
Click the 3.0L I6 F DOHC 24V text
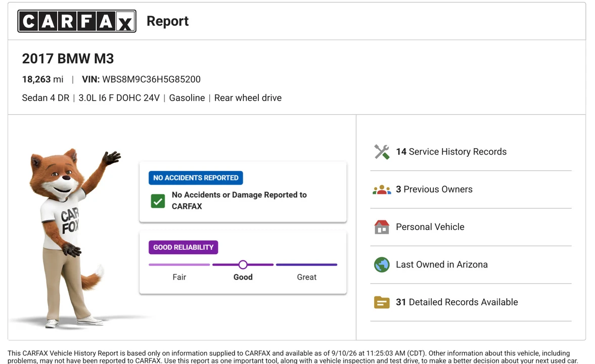click(x=119, y=98)
